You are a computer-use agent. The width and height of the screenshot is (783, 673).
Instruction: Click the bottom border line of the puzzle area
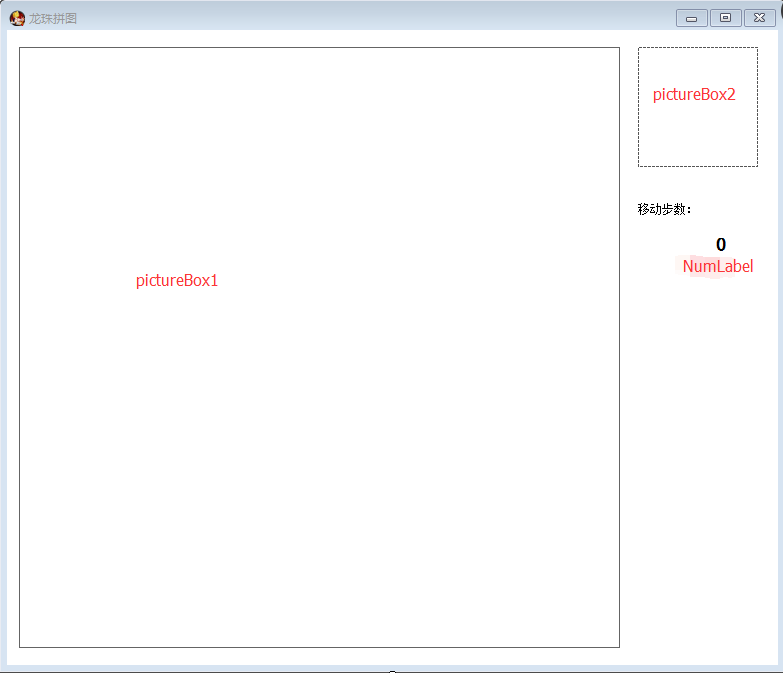320,648
